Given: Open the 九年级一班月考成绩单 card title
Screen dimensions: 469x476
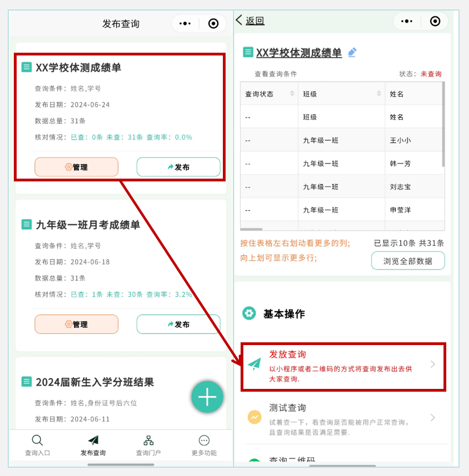Looking at the screenshot, I should [x=88, y=225].
